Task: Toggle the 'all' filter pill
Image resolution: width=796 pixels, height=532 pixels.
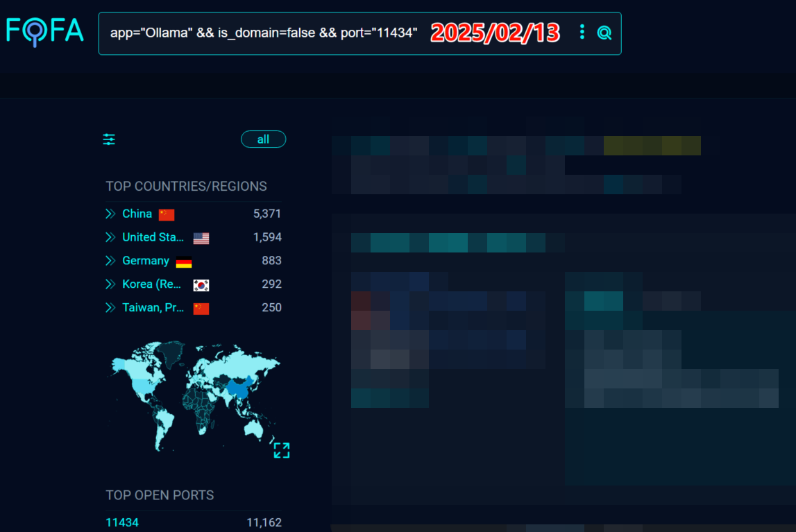Action: (263, 139)
